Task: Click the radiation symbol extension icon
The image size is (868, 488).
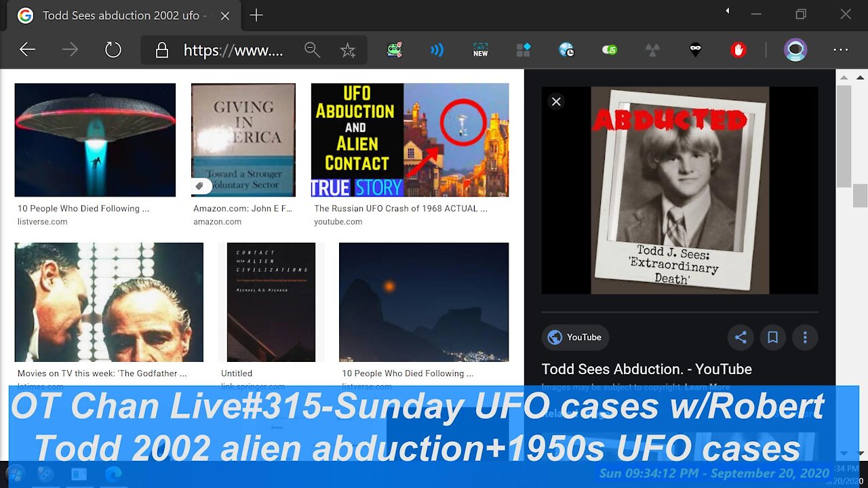Action: coord(652,49)
